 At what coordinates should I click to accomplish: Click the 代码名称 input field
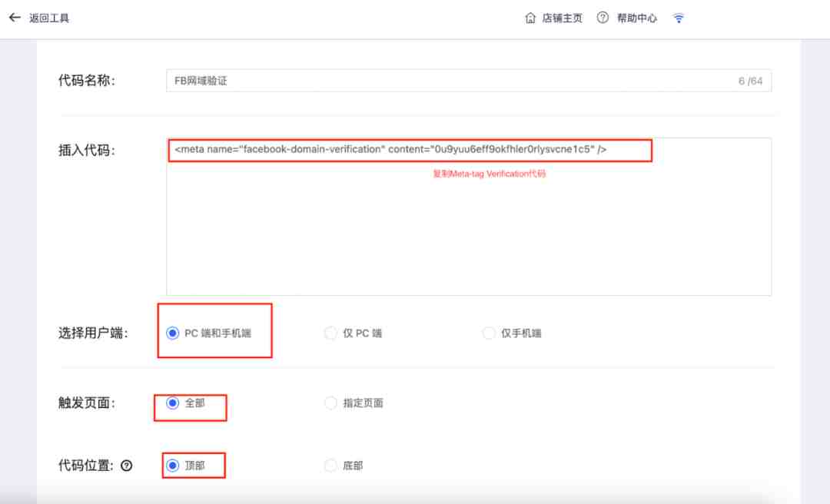coord(469,81)
